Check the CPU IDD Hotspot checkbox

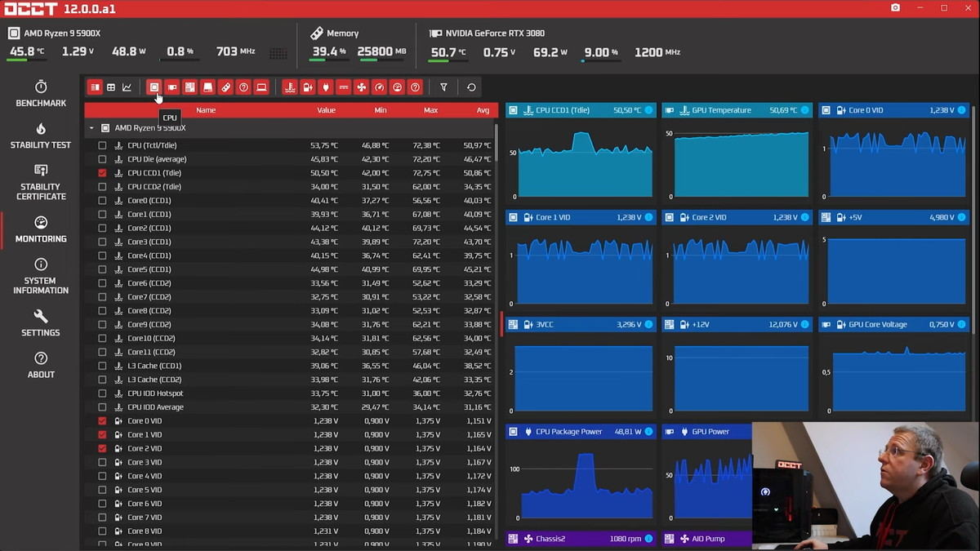pyautogui.click(x=102, y=393)
